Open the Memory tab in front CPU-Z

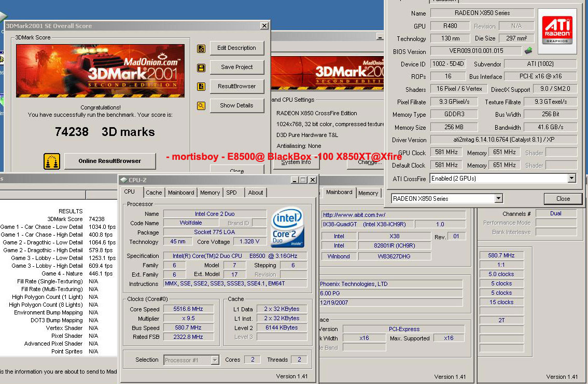click(210, 193)
